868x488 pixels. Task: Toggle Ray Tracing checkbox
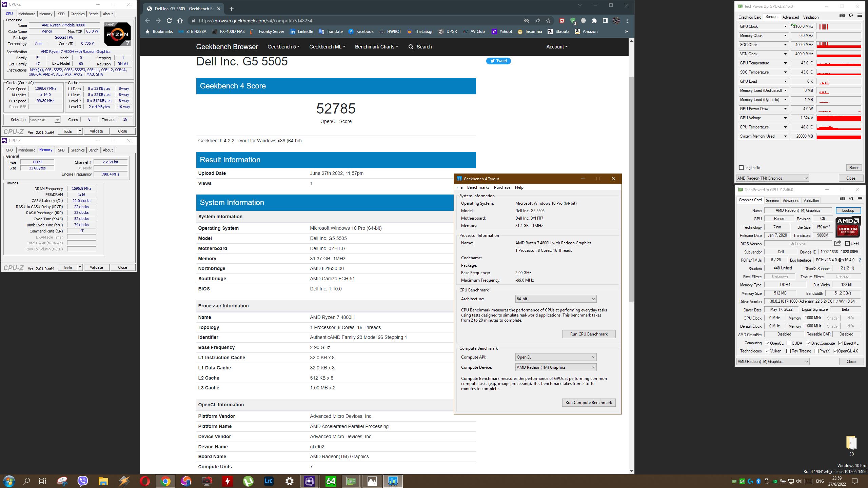tap(789, 351)
